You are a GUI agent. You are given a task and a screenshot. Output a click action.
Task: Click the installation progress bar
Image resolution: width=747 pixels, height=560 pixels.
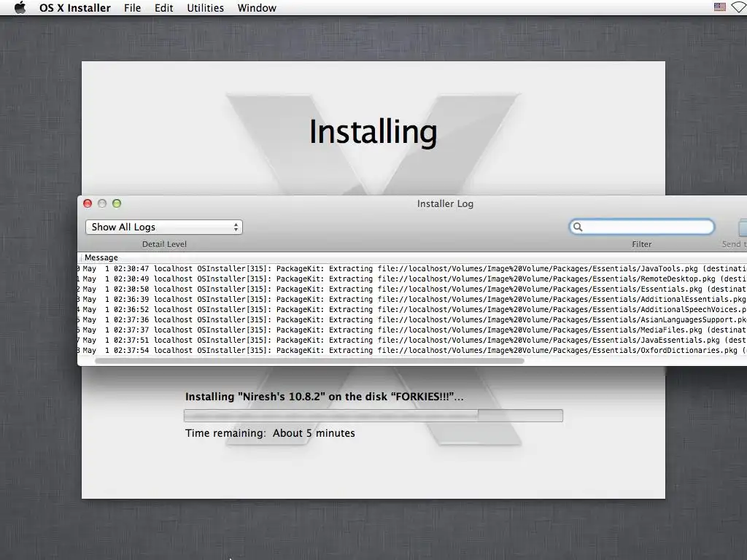pyautogui.click(x=373, y=416)
